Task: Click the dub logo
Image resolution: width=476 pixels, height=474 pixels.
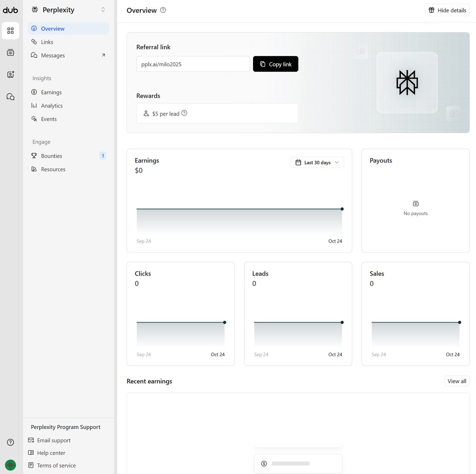Action: [10, 10]
